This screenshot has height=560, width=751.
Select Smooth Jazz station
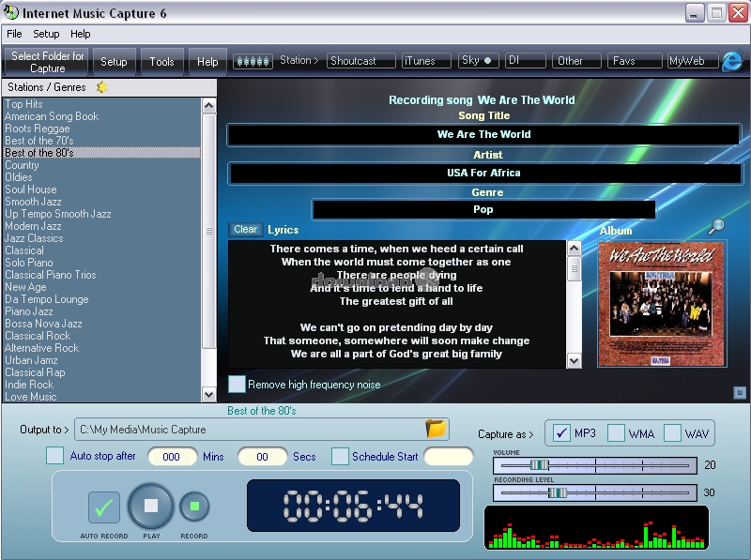(x=102, y=202)
